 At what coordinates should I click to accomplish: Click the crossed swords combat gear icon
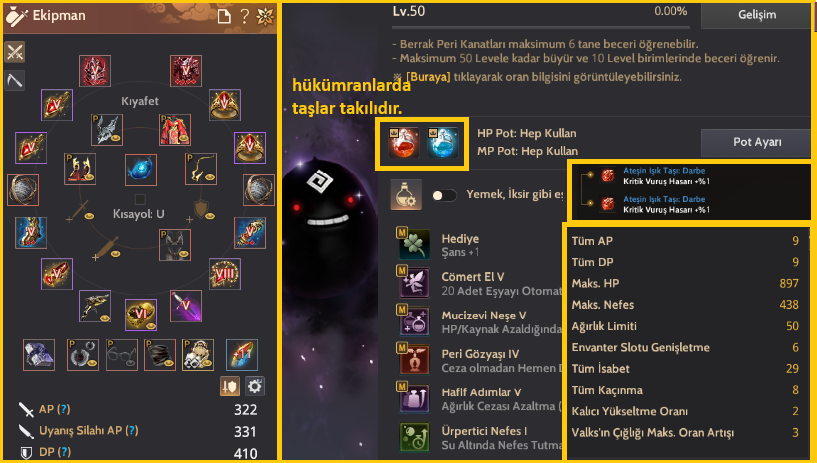15,52
